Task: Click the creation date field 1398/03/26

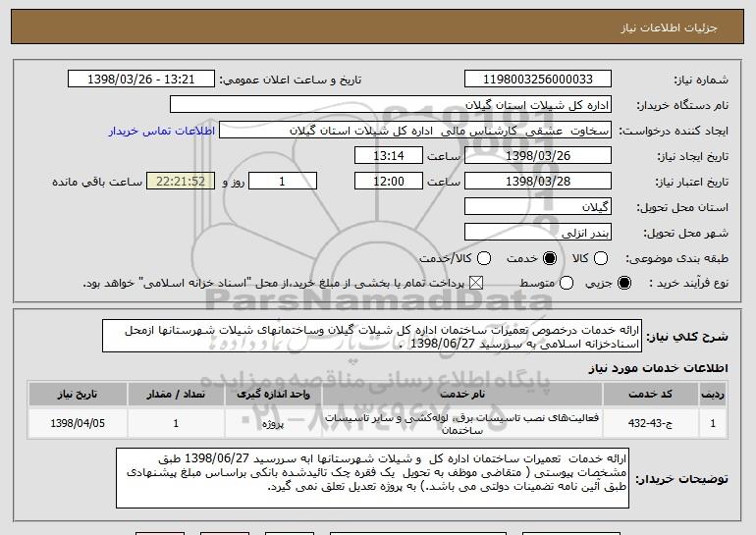Action: pos(538,156)
